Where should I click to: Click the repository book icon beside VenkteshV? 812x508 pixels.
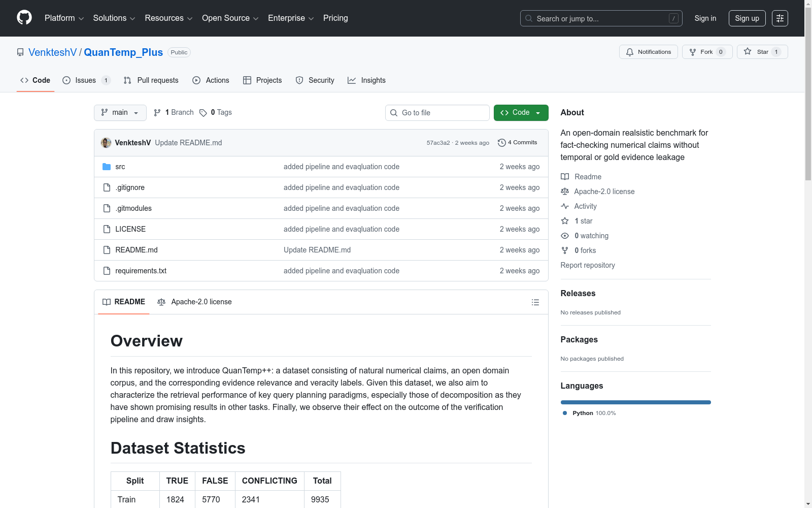tap(20, 52)
